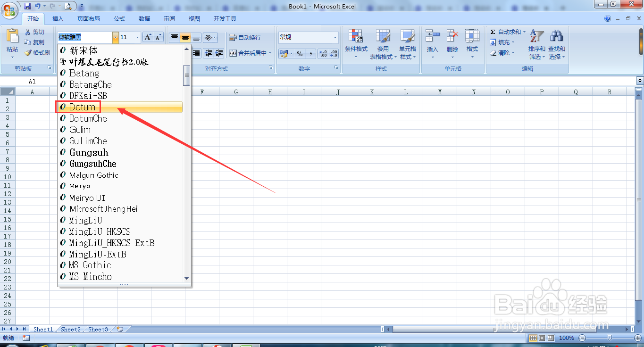
Task: Open the 开发工具 (Developer) tab
Action: point(225,19)
